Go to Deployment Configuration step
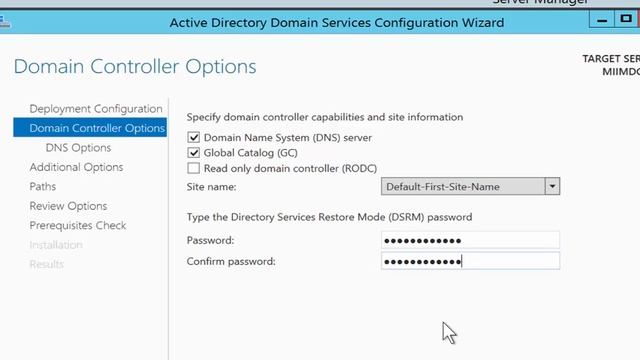Screen dimensions: 640x360 tap(96, 109)
